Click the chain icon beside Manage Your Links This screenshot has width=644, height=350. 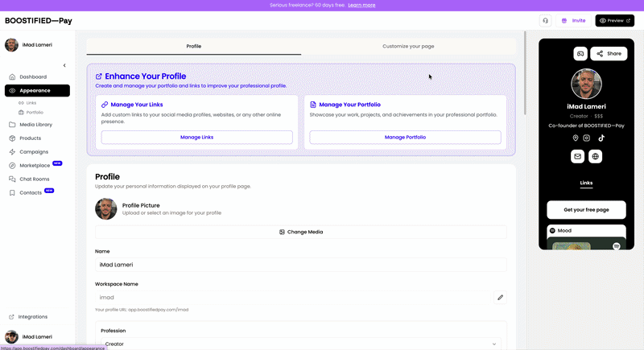click(x=105, y=105)
